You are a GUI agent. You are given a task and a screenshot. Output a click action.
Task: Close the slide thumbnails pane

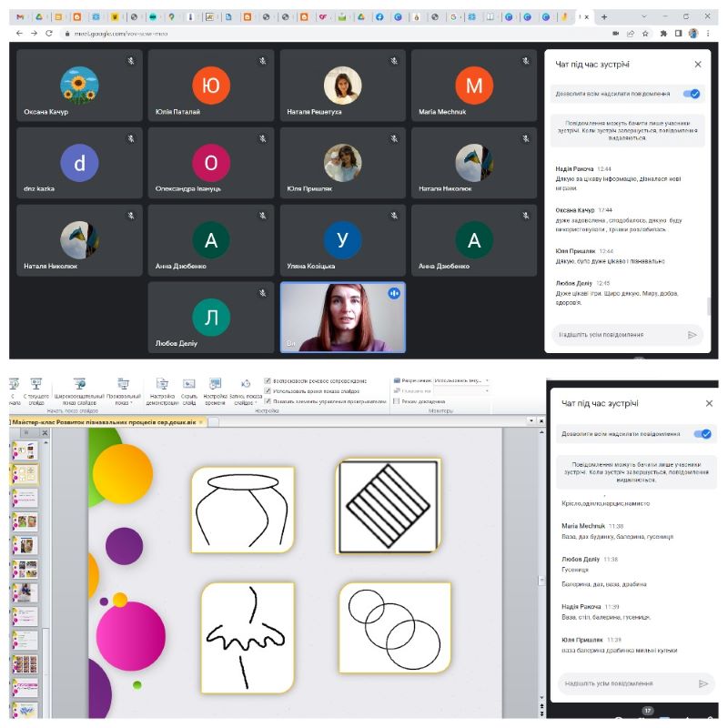pyautogui.click(x=45, y=433)
